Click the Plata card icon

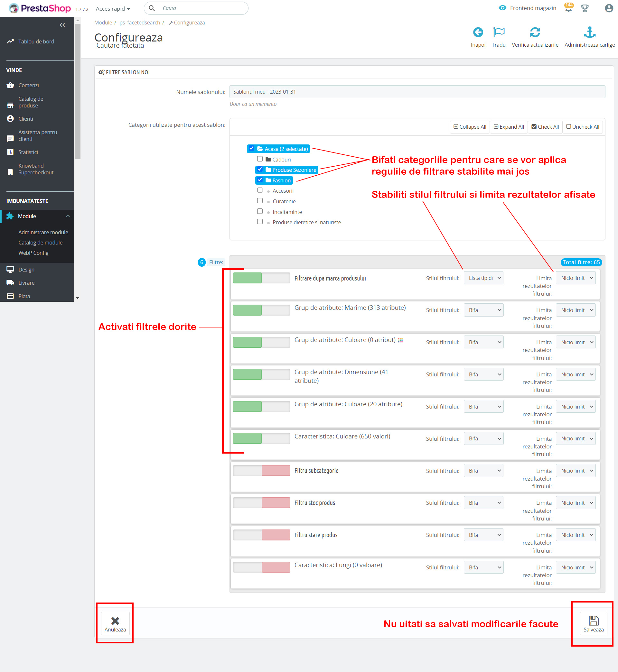click(x=10, y=296)
